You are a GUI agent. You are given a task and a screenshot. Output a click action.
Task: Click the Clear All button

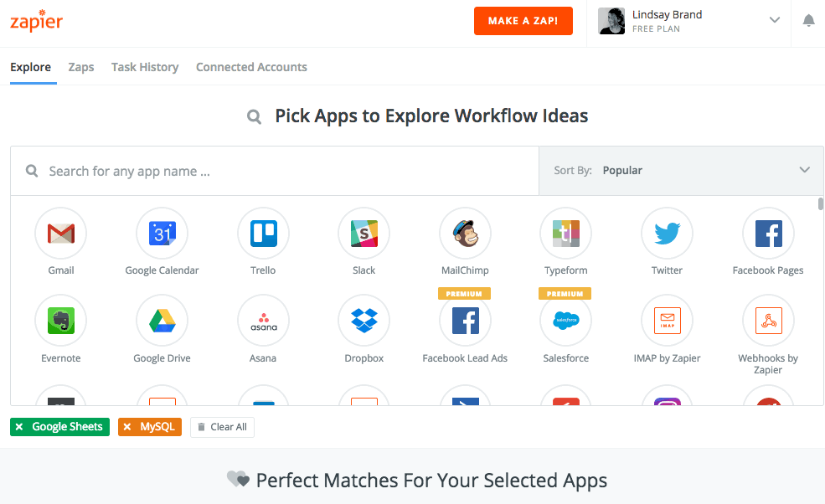coord(222,427)
